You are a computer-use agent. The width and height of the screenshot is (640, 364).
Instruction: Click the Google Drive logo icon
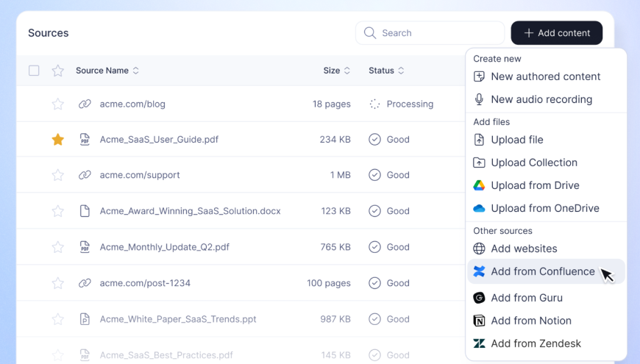coord(479,185)
